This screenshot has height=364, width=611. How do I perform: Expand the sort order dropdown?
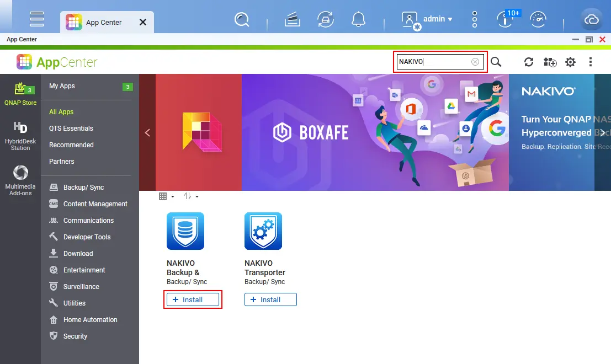pyautogui.click(x=191, y=196)
